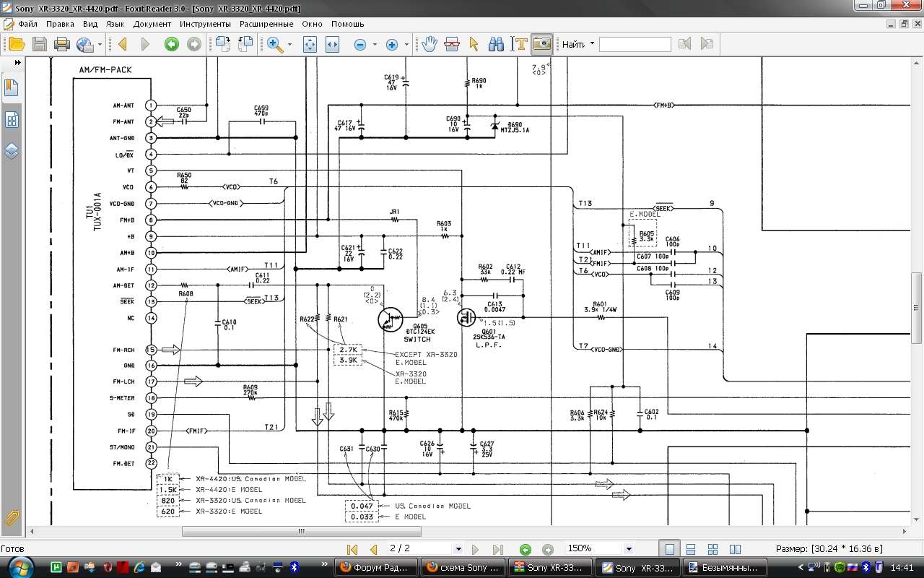Screen dimensions: 924x578
Task: Switch to Sony XR-33 WinRAR taskbar window
Action: [550, 567]
